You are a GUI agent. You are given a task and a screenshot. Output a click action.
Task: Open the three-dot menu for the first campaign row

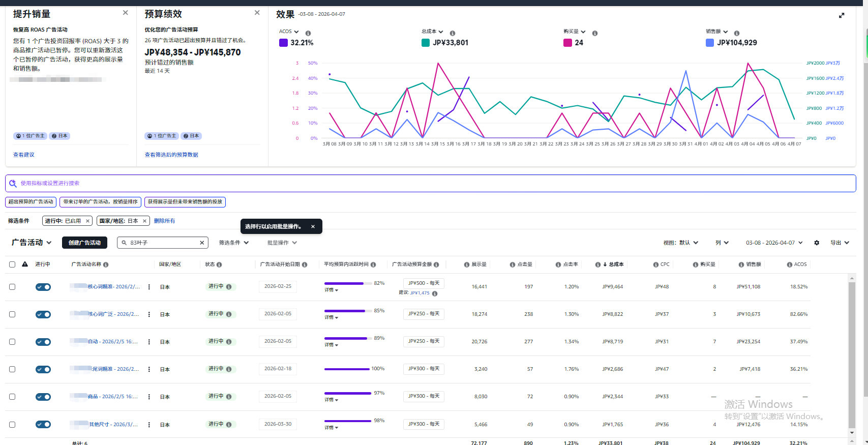[149, 287]
